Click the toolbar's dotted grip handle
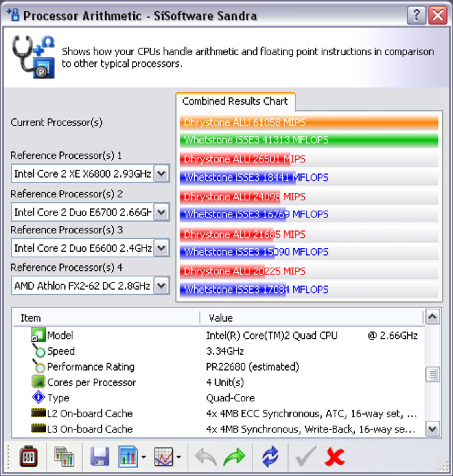This screenshot has height=476, width=453. click(9, 456)
